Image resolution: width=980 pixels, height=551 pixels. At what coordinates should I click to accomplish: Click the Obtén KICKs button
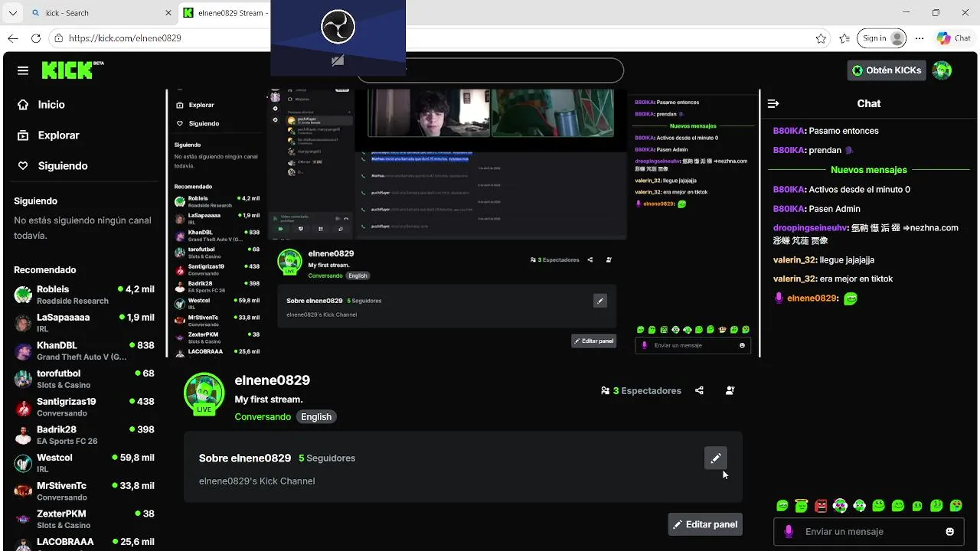point(887,70)
